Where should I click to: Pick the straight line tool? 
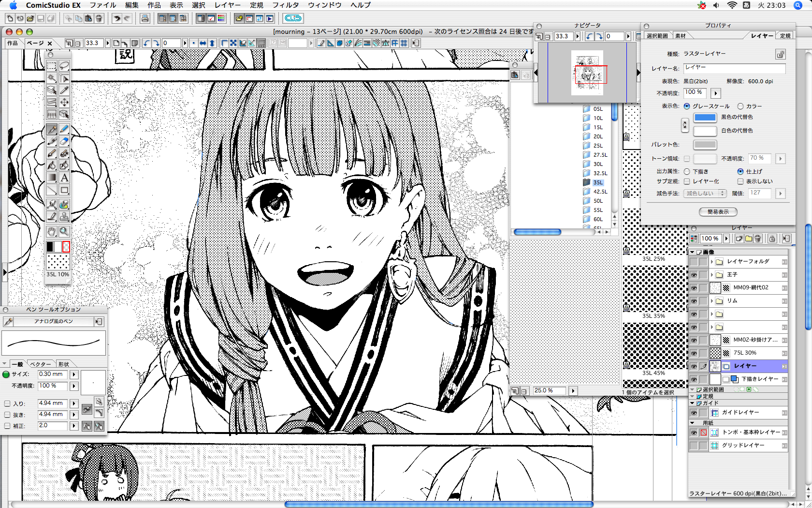(x=52, y=190)
